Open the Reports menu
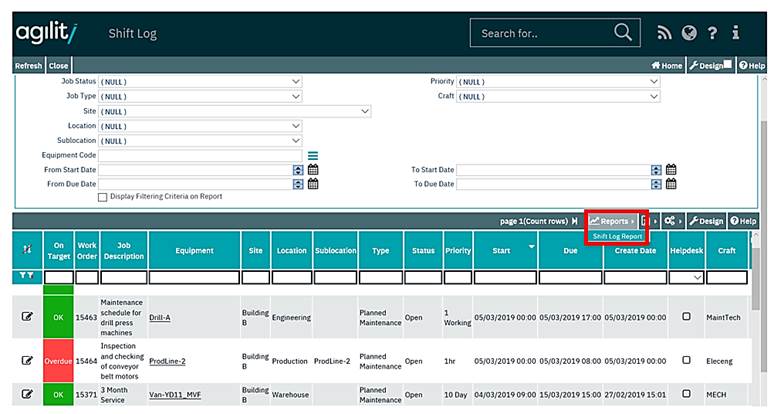The image size is (774, 414). click(x=610, y=221)
